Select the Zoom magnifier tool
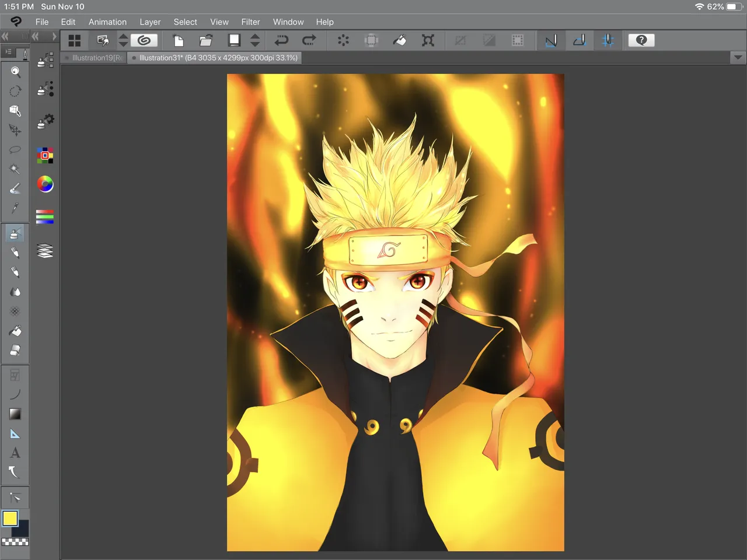 (15, 72)
